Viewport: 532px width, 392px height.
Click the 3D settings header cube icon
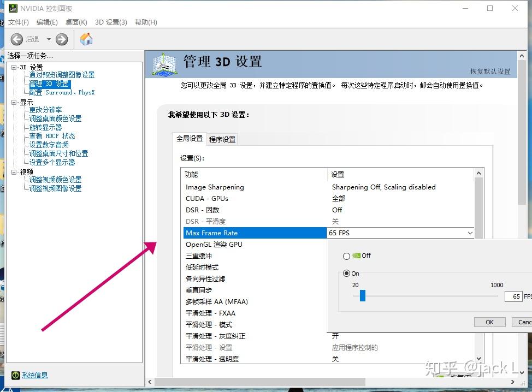click(164, 64)
